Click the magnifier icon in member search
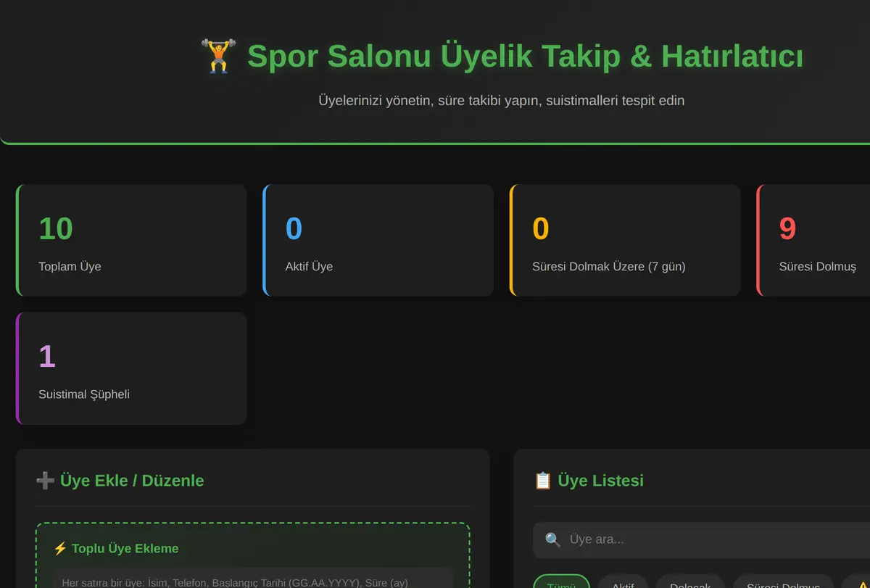 (x=553, y=539)
